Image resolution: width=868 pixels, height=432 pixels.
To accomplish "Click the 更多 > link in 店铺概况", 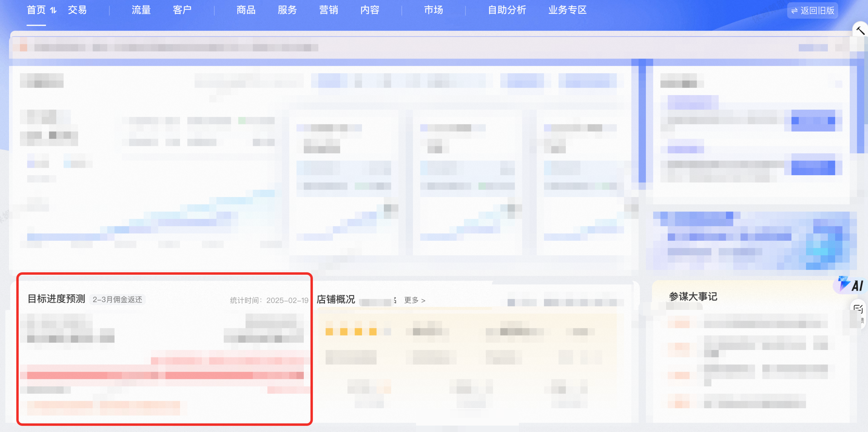I will pos(414,300).
